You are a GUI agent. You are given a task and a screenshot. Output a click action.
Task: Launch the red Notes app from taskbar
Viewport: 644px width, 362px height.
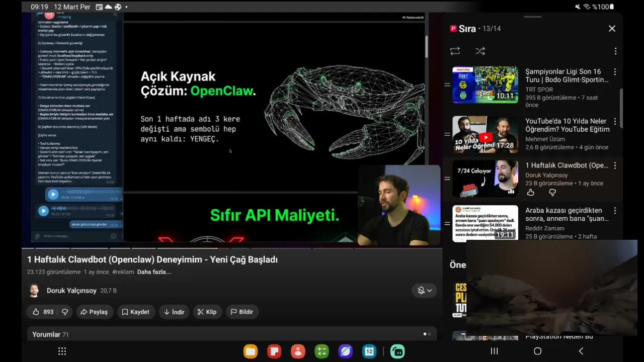(274, 351)
